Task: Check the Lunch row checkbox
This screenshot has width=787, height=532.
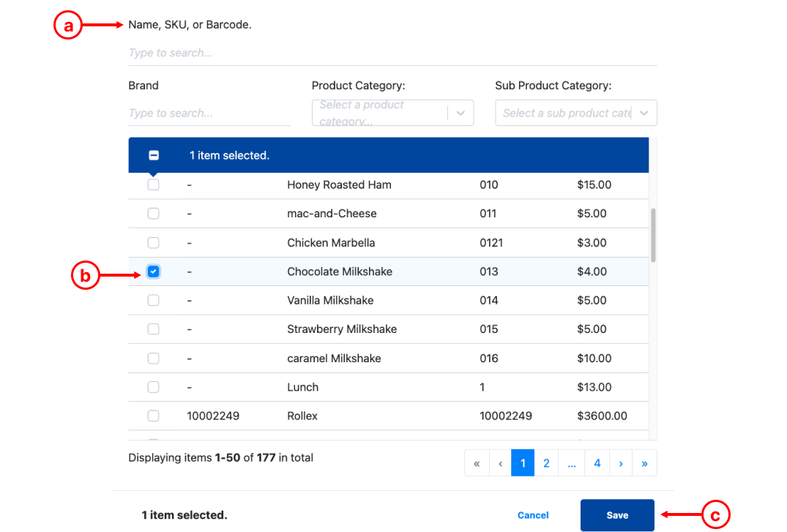Action: [x=154, y=387]
